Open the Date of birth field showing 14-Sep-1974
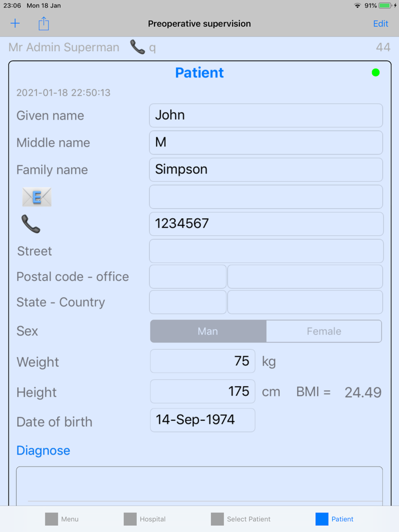 point(202,421)
